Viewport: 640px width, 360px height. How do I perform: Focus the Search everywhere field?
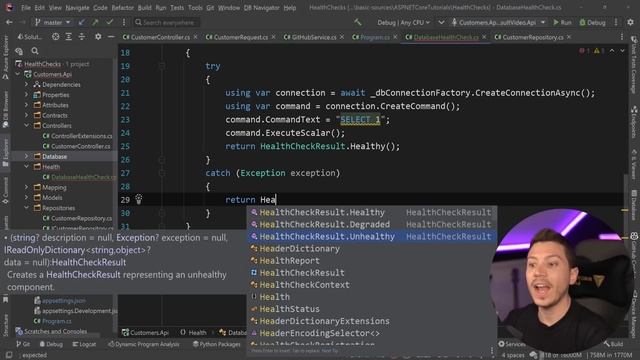point(167,22)
